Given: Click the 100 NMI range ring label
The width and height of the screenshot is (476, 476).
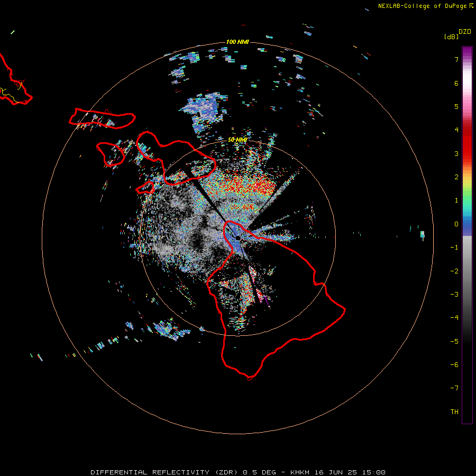Looking at the screenshot, I should [237, 42].
